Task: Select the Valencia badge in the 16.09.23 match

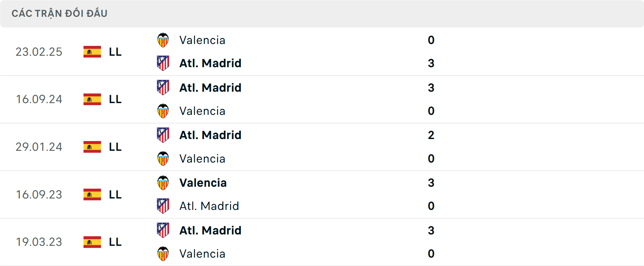Action: pyautogui.click(x=163, y=183)
